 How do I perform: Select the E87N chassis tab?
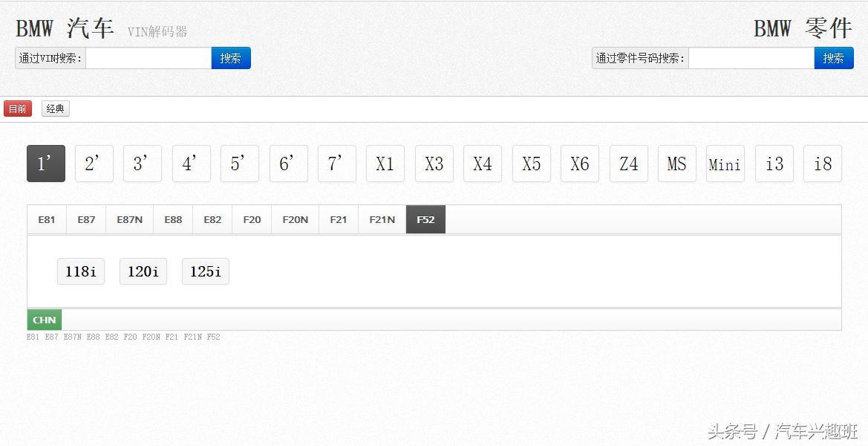click(x=129, y=219)
